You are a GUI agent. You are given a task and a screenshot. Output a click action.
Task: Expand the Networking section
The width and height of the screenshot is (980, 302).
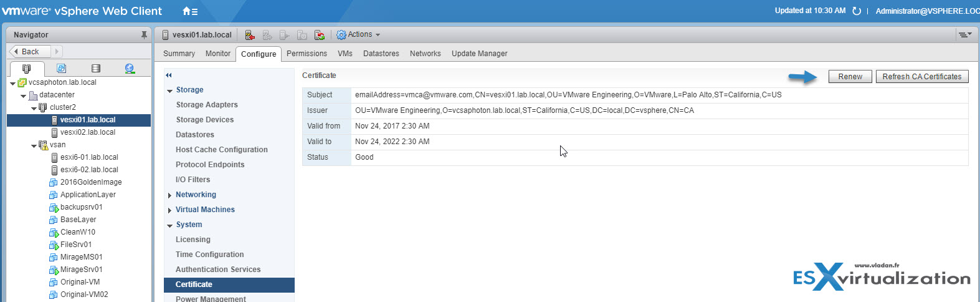(169, 195)
